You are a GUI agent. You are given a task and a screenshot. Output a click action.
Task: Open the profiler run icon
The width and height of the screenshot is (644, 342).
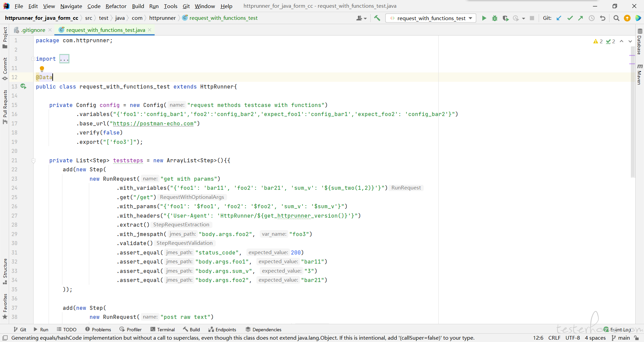click(516, 18)
